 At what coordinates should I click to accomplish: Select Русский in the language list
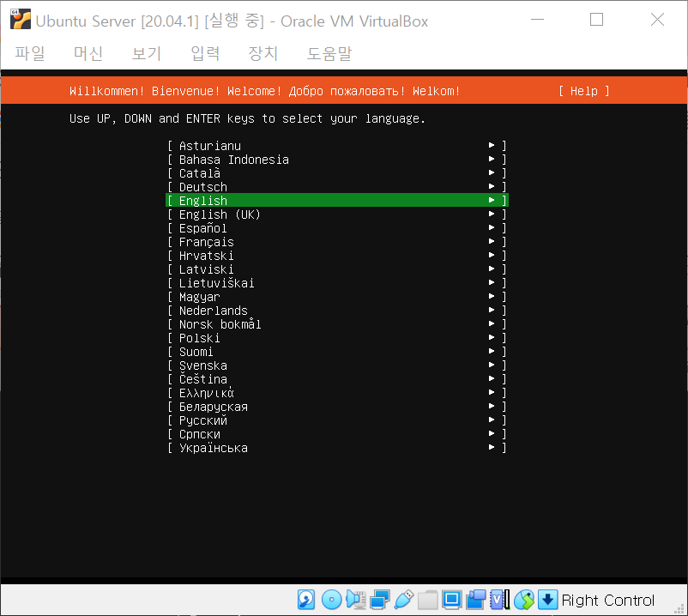[x=337, y=420]
